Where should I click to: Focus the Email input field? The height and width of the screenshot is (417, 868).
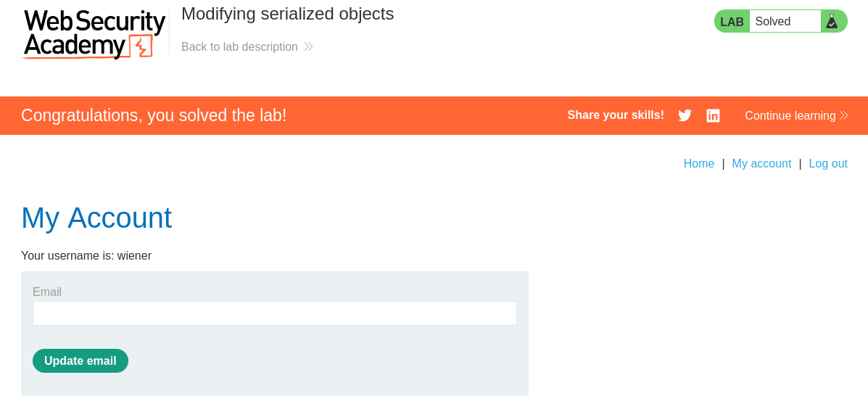pyautogui.click(x=274, y=313)
